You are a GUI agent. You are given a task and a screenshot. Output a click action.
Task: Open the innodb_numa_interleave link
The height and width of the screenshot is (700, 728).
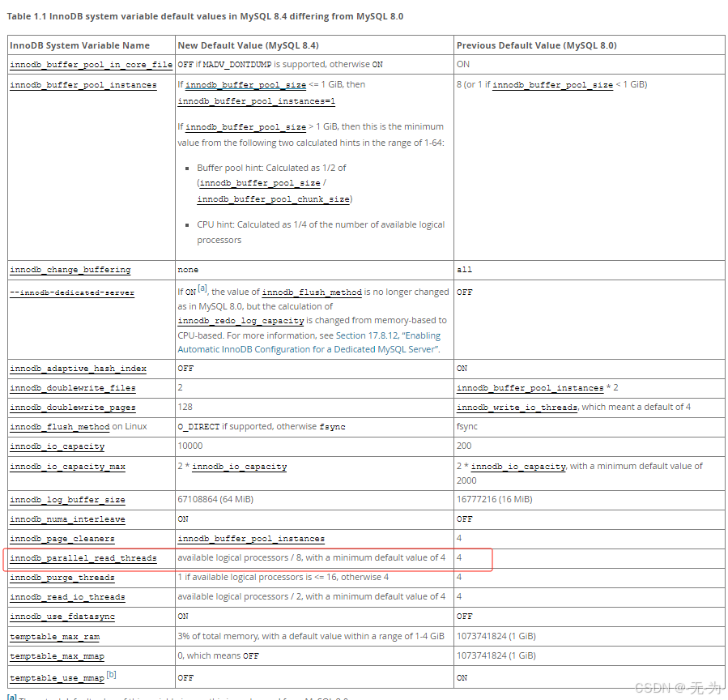(x=66, y=519)
